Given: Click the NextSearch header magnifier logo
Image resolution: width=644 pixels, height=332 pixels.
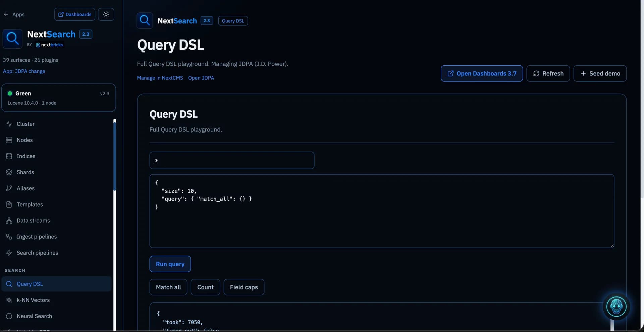Looking at the screenshot, I should tap(145, 20).
